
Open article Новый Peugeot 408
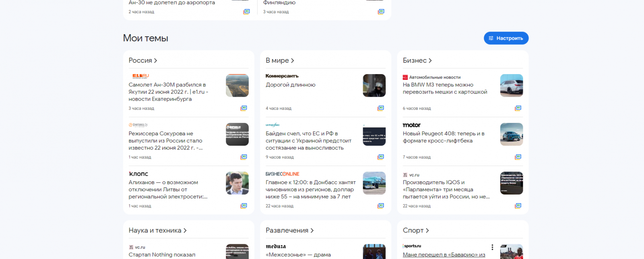pos(444,137)
